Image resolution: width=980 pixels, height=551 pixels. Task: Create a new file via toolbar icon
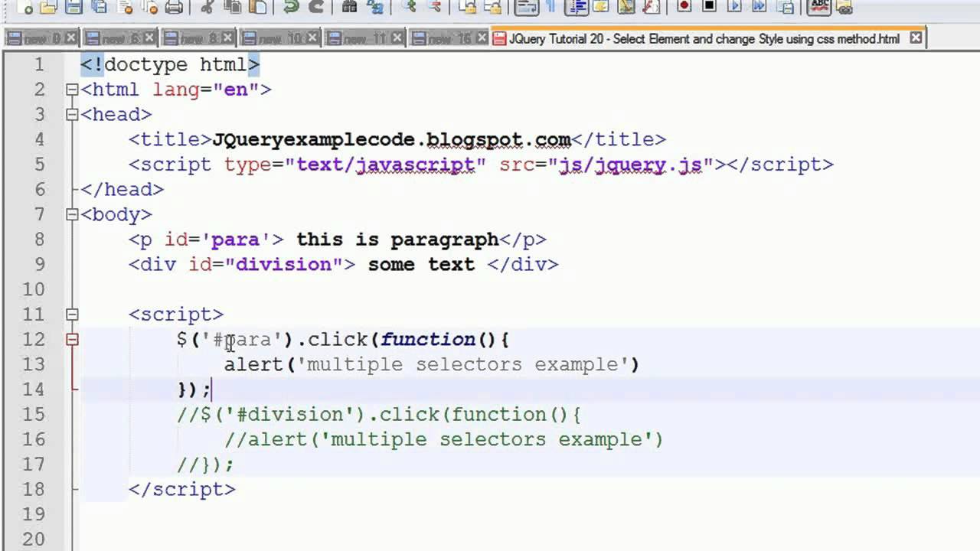24,7
